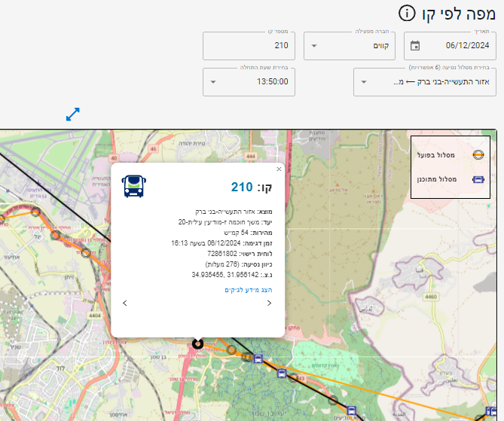The image size is (504, 421).
Task: Click the blue expand map fullscreen arrow
Action: click(72, 114)
